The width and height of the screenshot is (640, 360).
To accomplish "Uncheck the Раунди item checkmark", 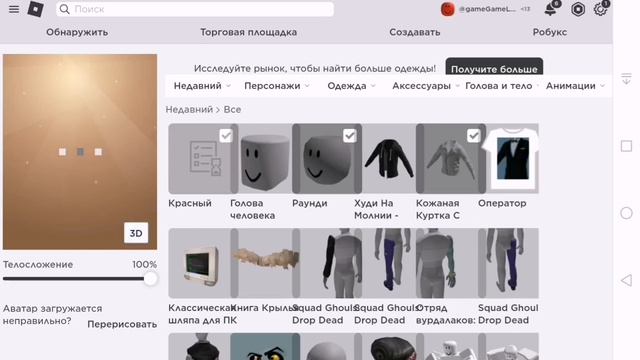I will point(349,136).
